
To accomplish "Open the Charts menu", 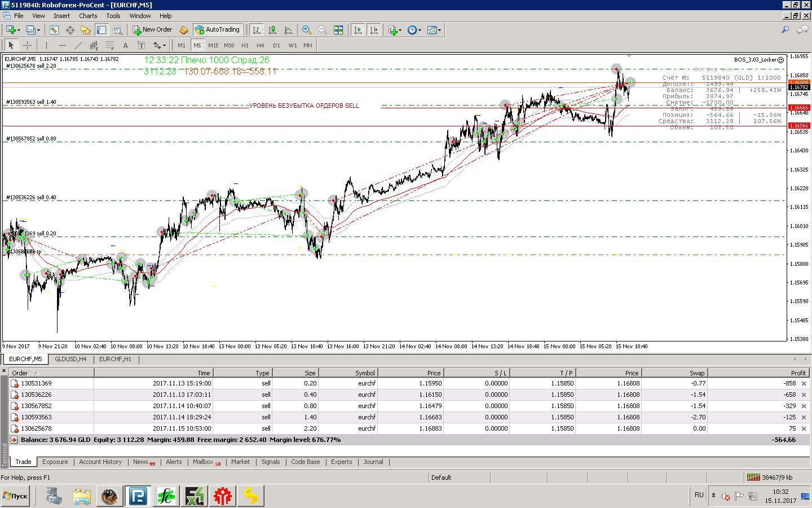I will (x=88, y=16).
